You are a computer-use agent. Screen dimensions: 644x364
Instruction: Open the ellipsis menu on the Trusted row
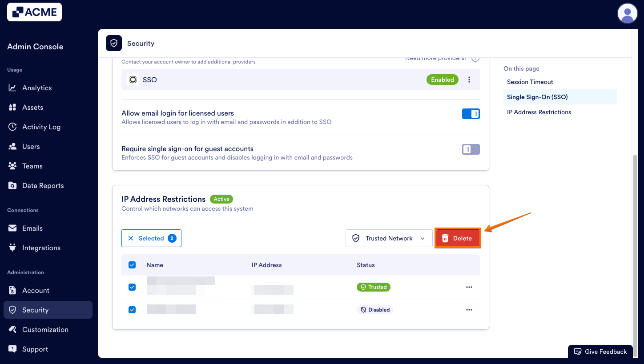(469, 287)
